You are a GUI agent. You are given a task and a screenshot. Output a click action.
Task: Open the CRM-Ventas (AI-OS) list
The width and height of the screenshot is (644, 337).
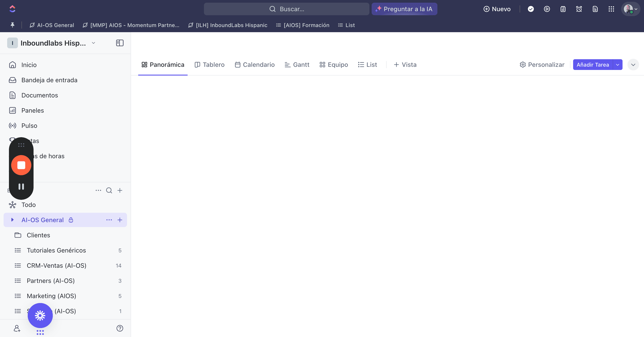66,265
